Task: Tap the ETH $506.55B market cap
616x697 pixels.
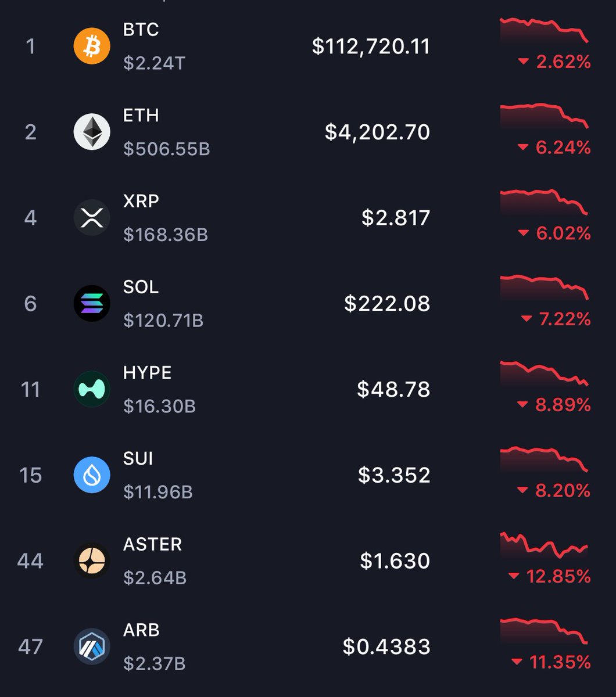Action: [x=167, y=149]
